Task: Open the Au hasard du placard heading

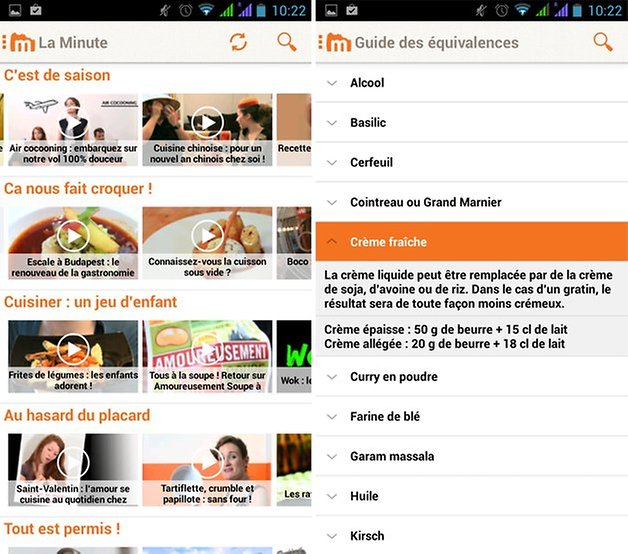Action: click(x=77, y=415)
